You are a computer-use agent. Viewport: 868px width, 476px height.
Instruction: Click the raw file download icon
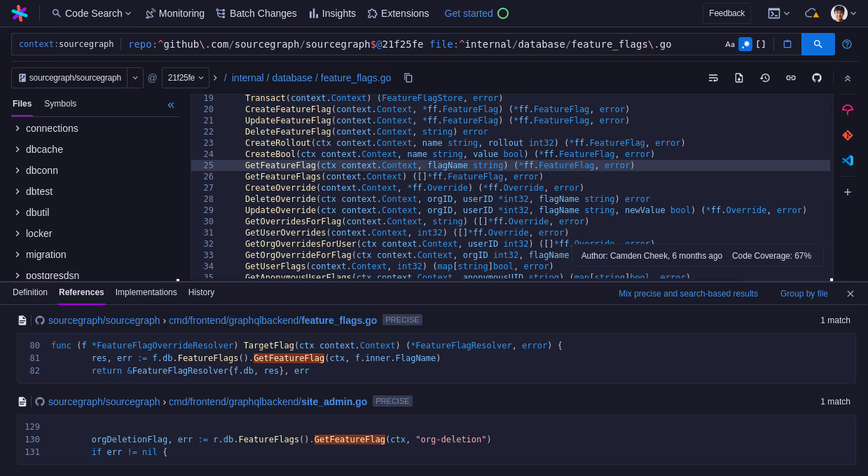tap(739, 78)
